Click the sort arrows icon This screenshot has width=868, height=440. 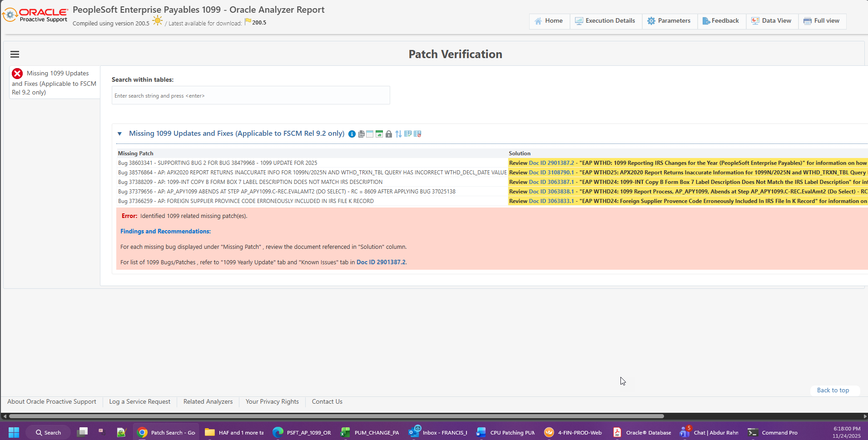[398, 134]
